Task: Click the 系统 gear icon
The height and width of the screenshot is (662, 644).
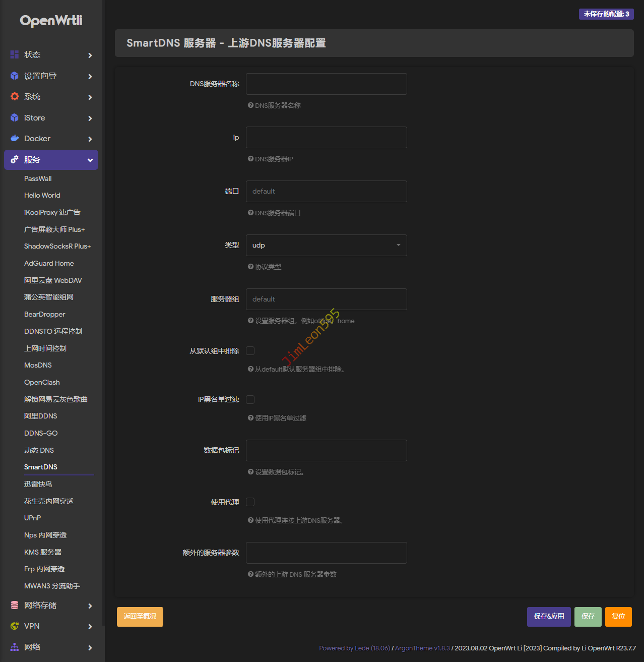Action: (15, 96)
